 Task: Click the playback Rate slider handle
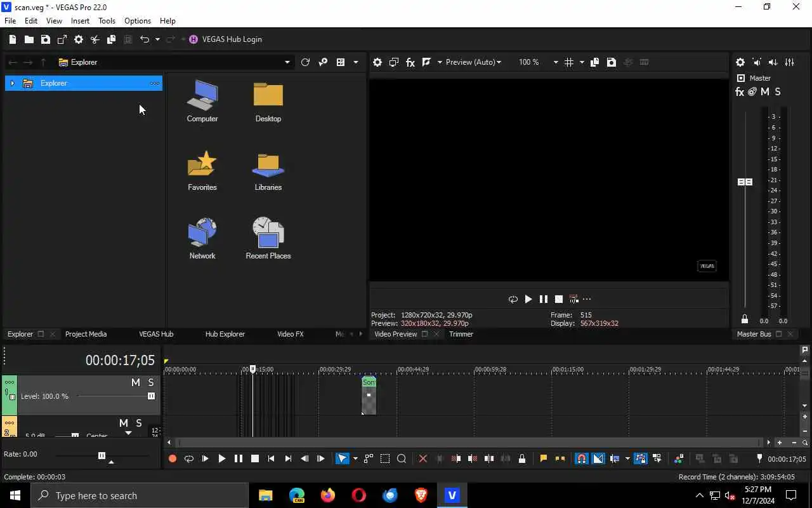(x=101, y=455)
